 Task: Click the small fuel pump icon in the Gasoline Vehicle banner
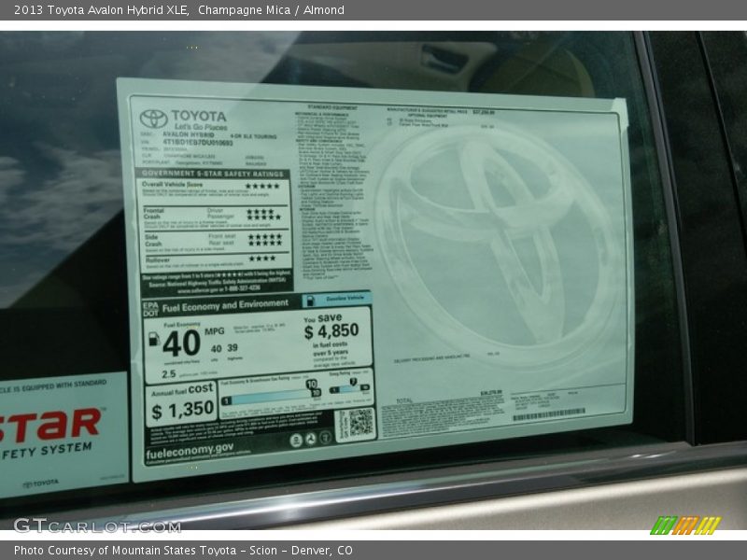click(309, 300)
